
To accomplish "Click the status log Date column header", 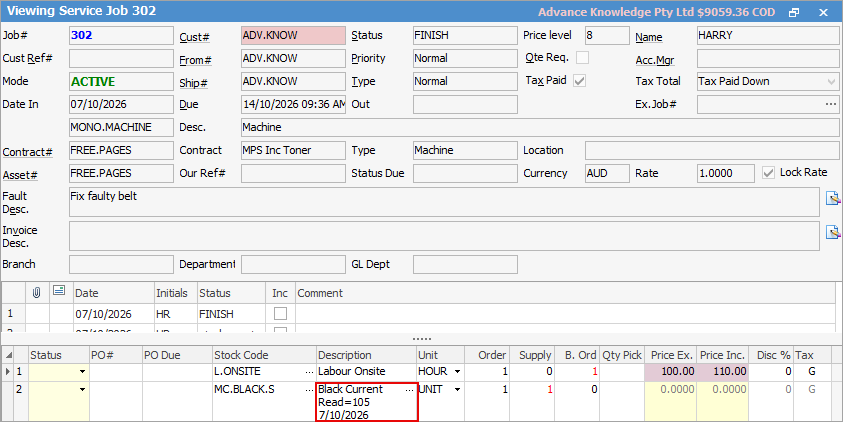I will point(114,293).
